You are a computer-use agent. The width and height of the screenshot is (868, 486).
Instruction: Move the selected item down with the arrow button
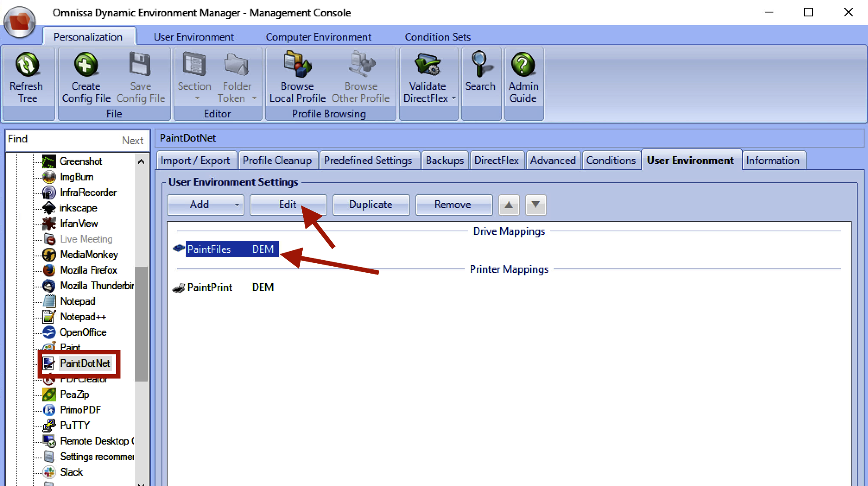pos(535,205)
